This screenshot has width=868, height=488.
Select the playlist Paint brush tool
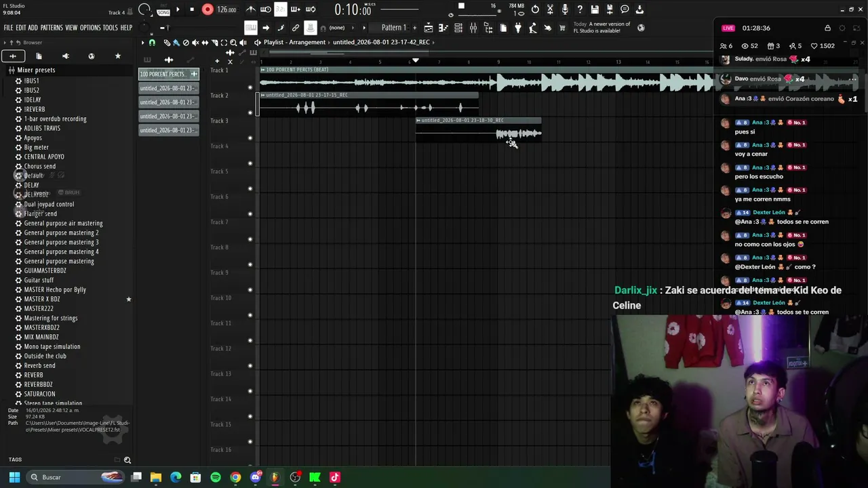coord(176,43)
